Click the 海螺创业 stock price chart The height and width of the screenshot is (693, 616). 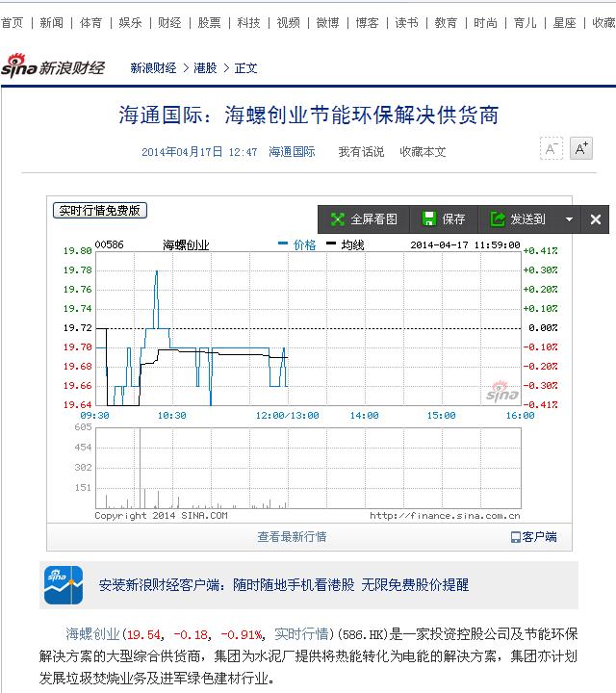tap(308, 328)
